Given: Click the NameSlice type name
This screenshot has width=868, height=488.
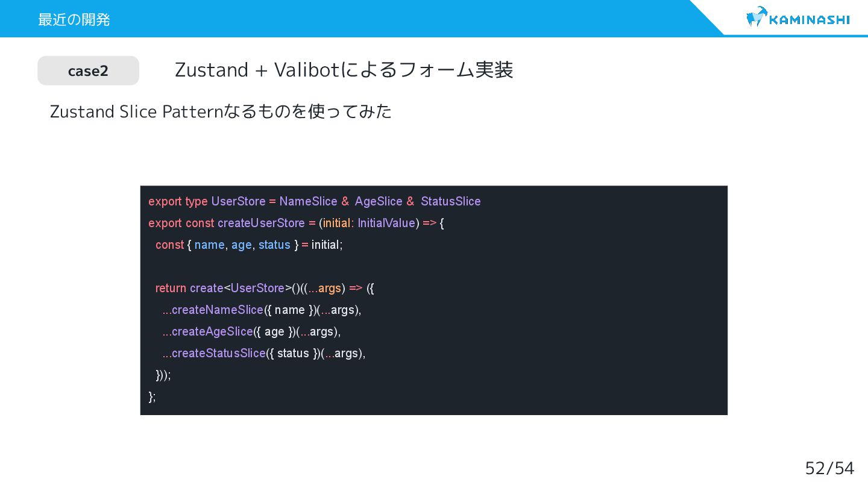Looking at the screenshot, I should click(x=308, y=201).
